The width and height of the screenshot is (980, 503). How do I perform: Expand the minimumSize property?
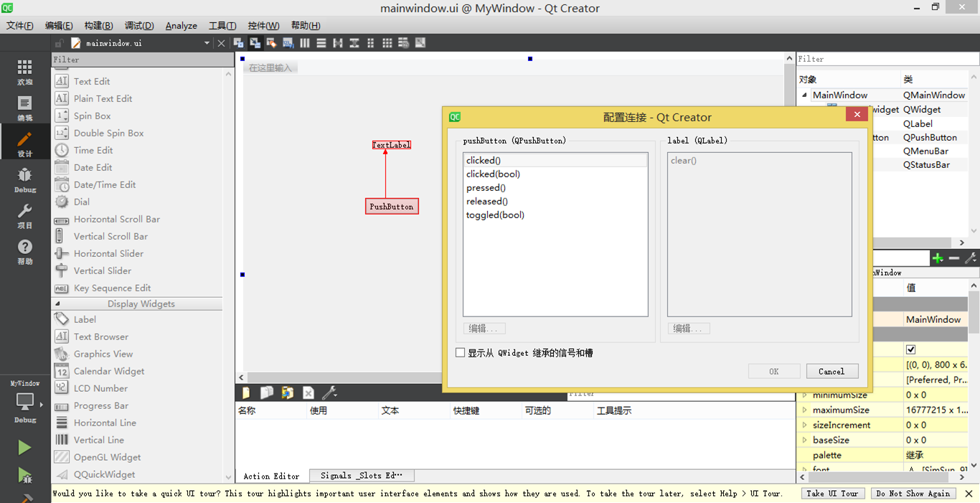click(x=805, y=395)
